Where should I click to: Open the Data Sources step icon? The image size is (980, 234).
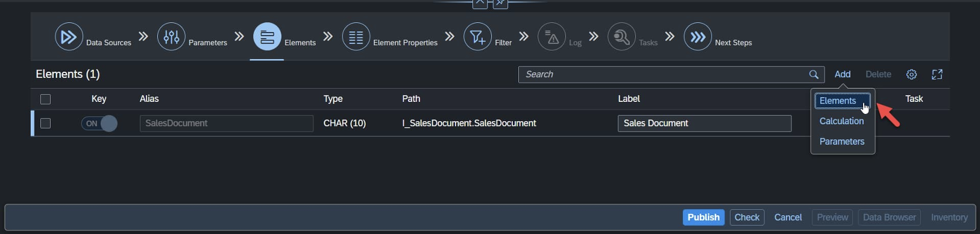click(69, 37)
